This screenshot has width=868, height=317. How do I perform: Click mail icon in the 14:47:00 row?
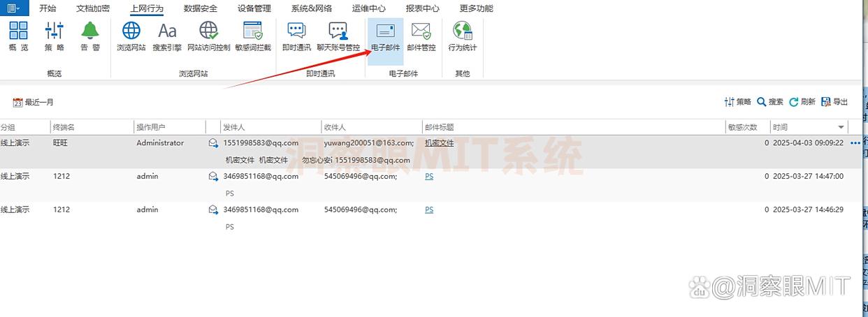coord(213,177)
